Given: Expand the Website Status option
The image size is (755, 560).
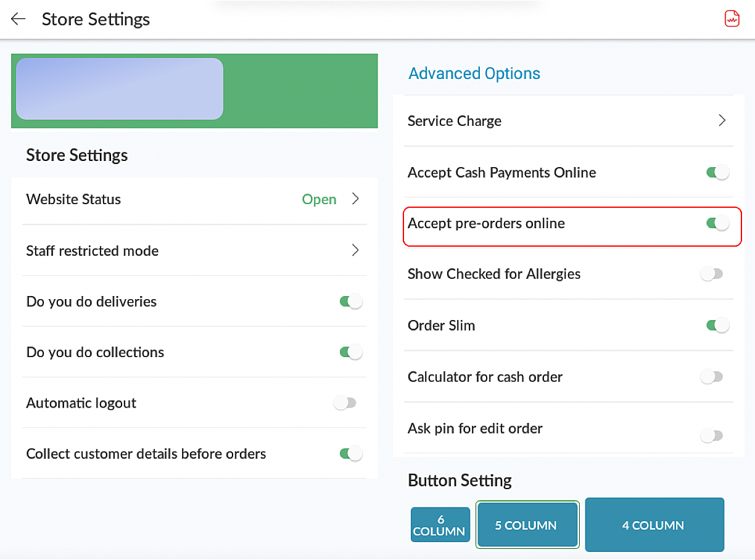Looking at the screenshot, I should tap(355, 199).
